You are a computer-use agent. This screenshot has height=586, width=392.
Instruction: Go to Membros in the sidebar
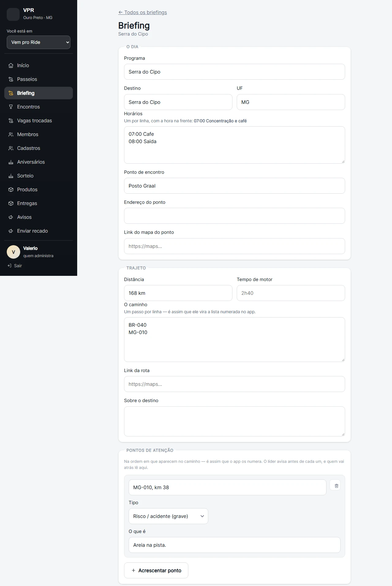pos(39,135)
